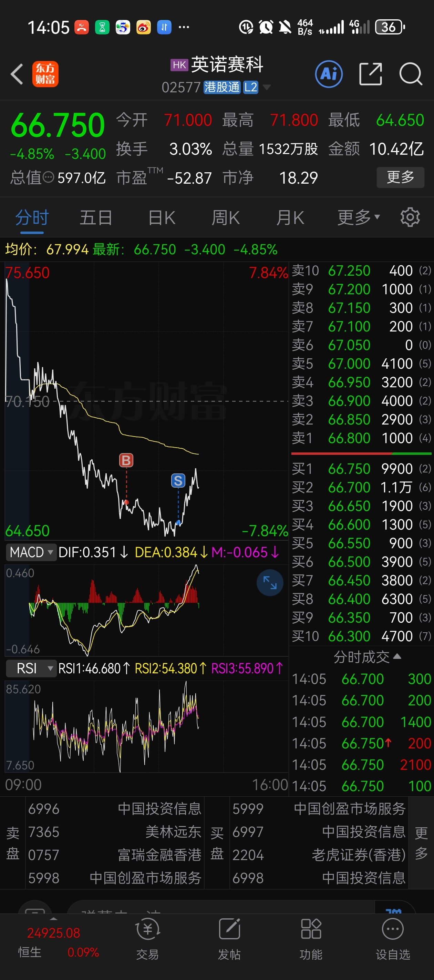Open the 东方财富 logo icon
Viewport: 434px width, 980px height.
tap(45, 74)
